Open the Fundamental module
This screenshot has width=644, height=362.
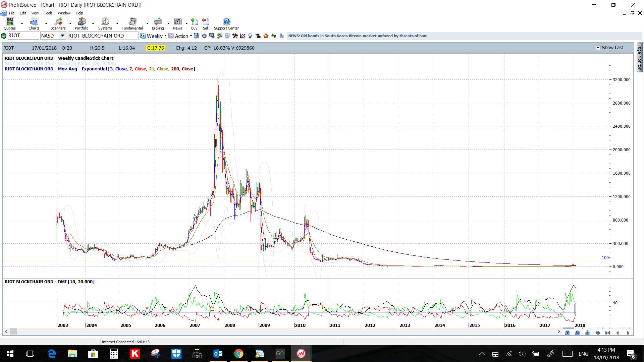[132, 24]
